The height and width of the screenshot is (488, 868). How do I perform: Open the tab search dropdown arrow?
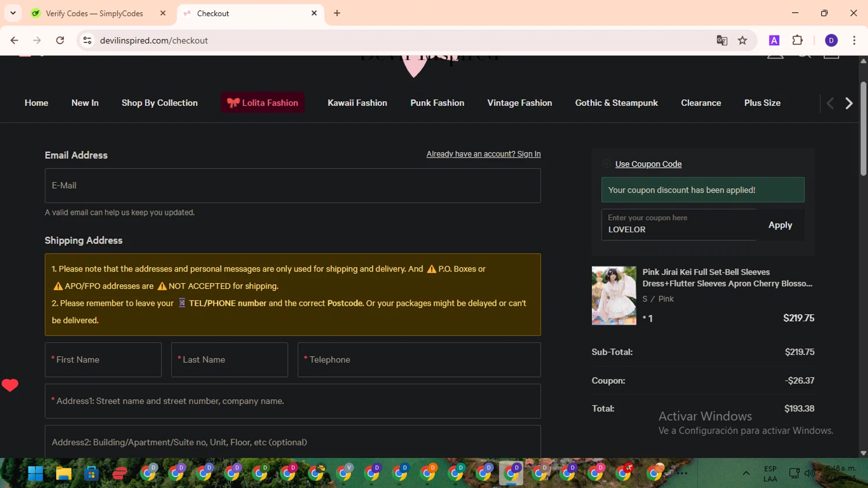click(13, 13)
